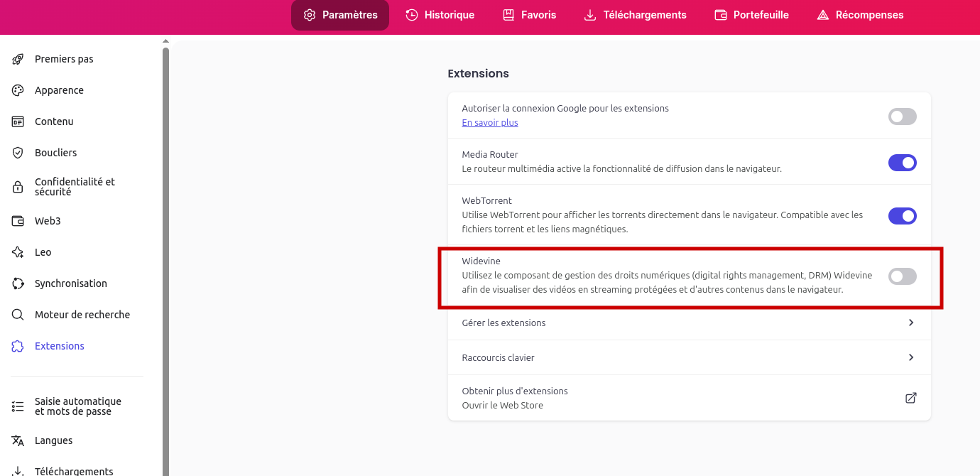Open the Paramètres tab
The height and width of the screenshot is (476, 980).
[x=340, y=15]
